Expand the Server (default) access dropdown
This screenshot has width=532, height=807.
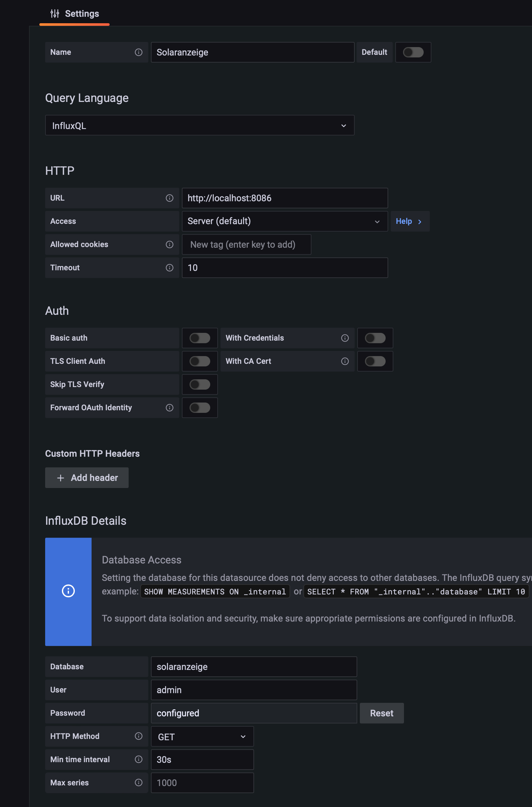[284, 221]
